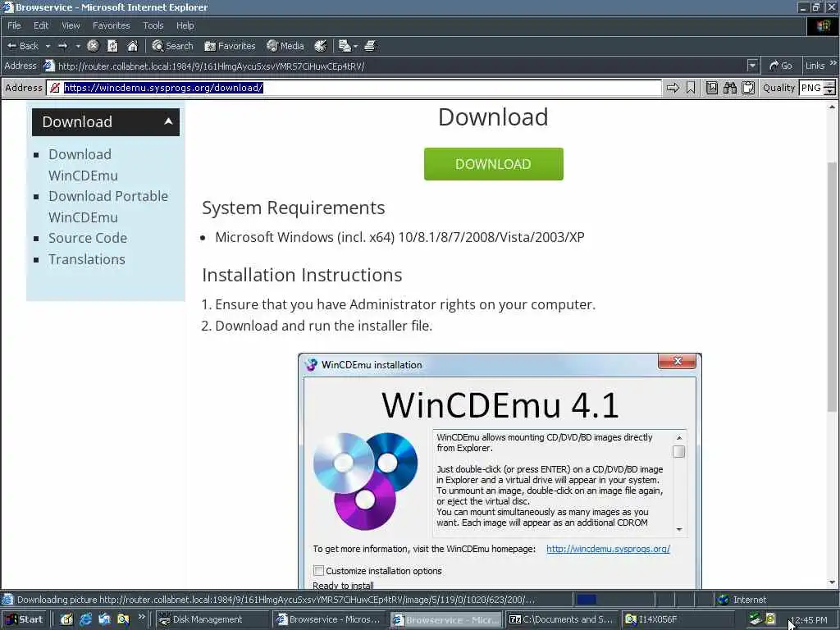This screenshot has width=840, height=630.
Task: Refresh the page with the Refresh icon
Action: [x=112, y=46]
